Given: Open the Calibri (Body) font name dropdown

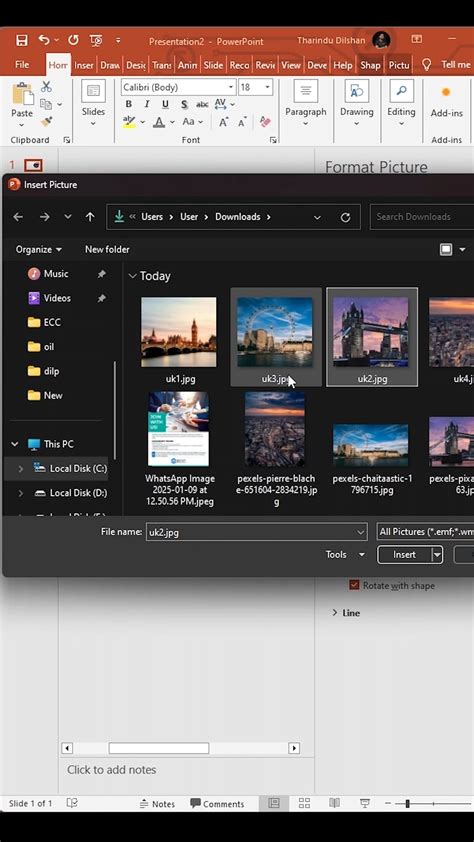Looking at the screenshot, I should tap(231, 87).
